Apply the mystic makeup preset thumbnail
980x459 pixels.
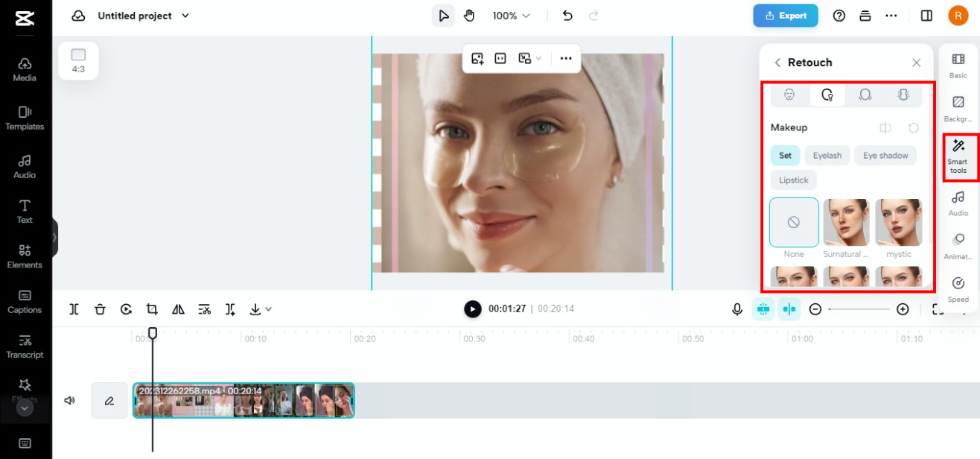[x=898, y=223]
